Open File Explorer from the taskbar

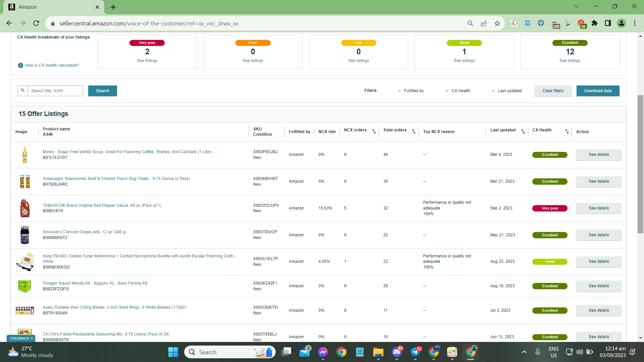click(378, 352)
